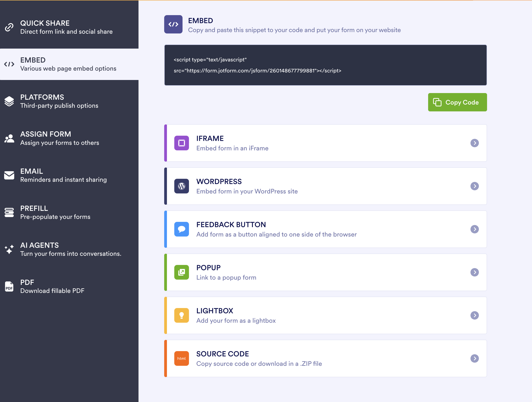Viewport: 532px width, 402px height.
Task: Click the Email envelope icon
Action: (x=9, y=175)
